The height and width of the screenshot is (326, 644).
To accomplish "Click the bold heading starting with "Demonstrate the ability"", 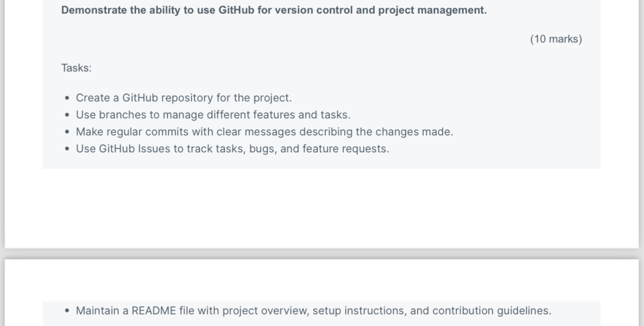I will coord(274,10).
